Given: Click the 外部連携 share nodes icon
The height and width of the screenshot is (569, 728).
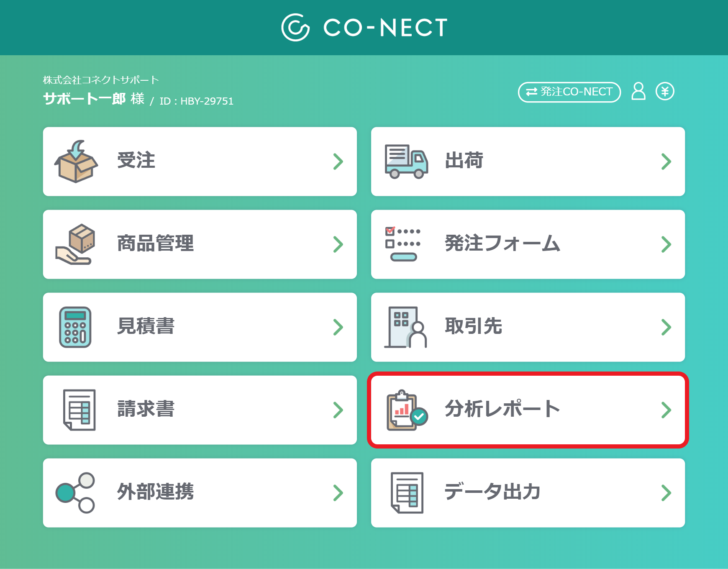Looking at the screenshot, I should tap(75, 493).
